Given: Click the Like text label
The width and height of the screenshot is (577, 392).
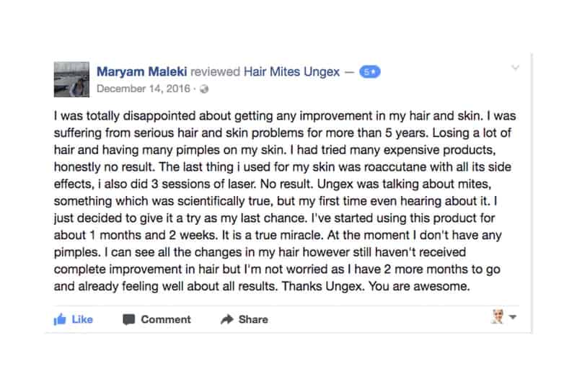Looking at the screenshot, I should point(82,319).
